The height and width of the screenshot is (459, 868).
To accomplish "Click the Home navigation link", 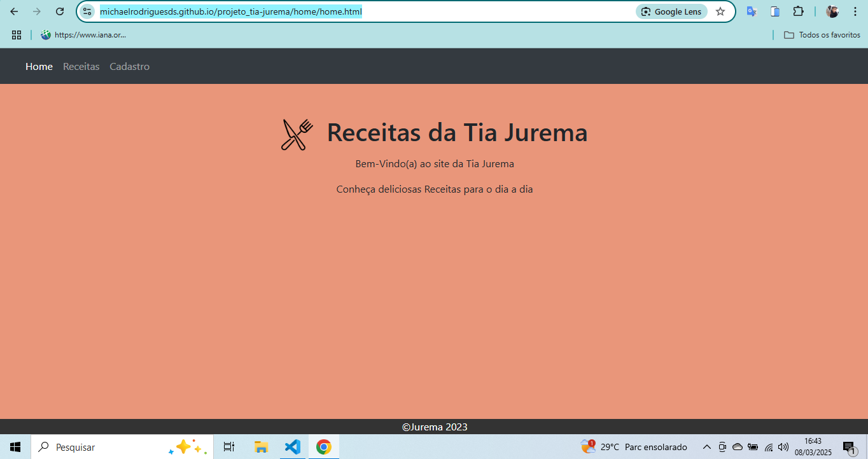I will (39, 66).
